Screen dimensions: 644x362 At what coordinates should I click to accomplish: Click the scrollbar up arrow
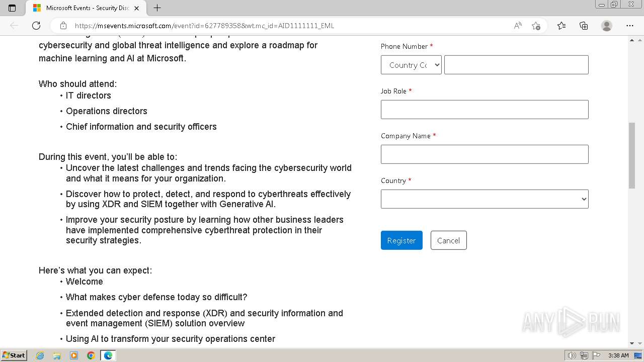pyautogui.click(x=632, y=40)
